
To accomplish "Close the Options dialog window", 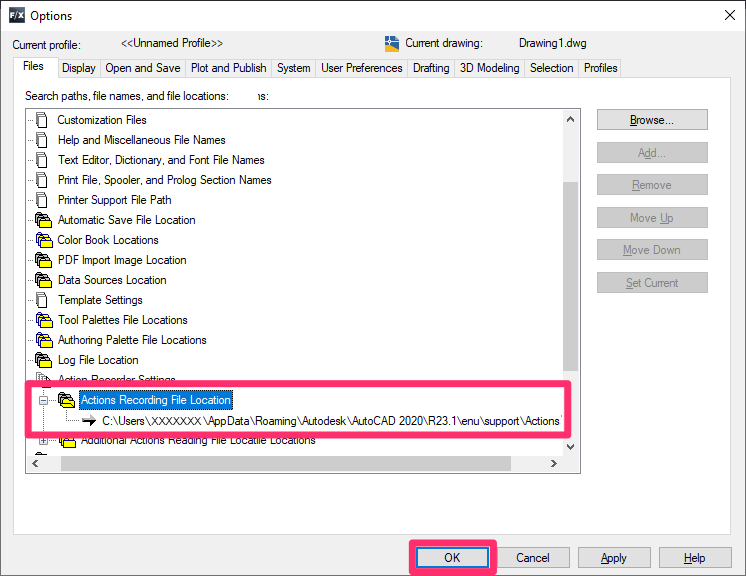I will 730,15.
